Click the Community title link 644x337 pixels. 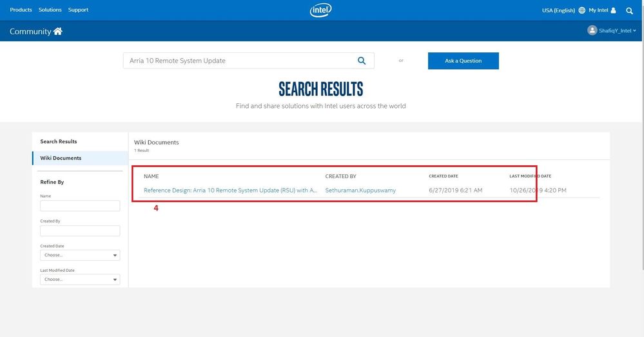coord(30,31)
